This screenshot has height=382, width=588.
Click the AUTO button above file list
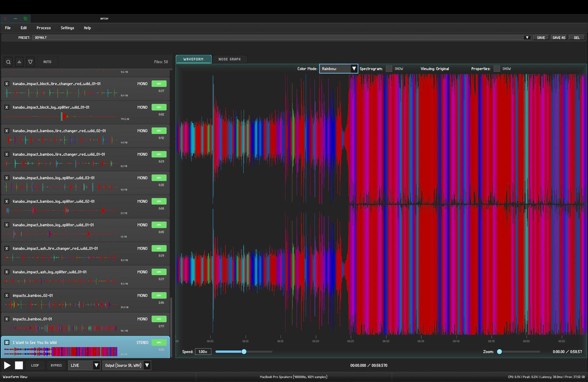pyautogui.click(x=47, y=62)
